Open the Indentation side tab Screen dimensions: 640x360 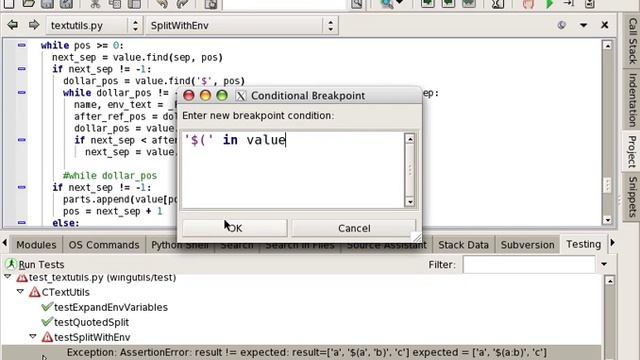point(632,100)
